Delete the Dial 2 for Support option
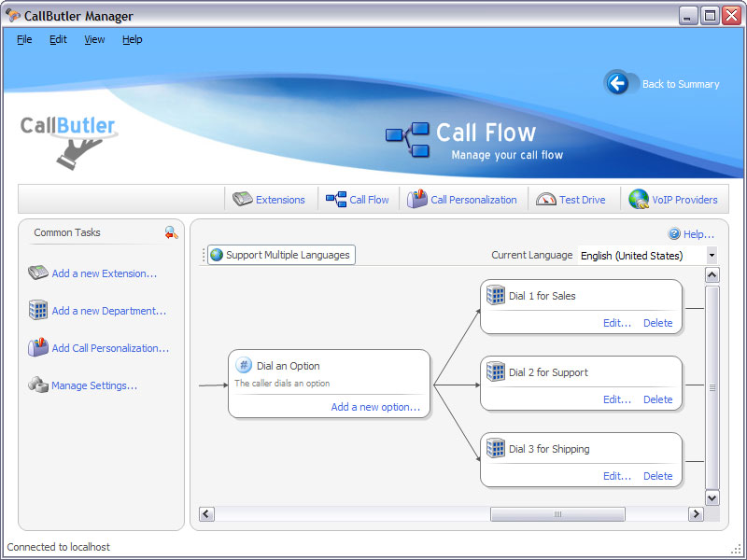The height and width of the screenshot is (560, 747). 658,399
